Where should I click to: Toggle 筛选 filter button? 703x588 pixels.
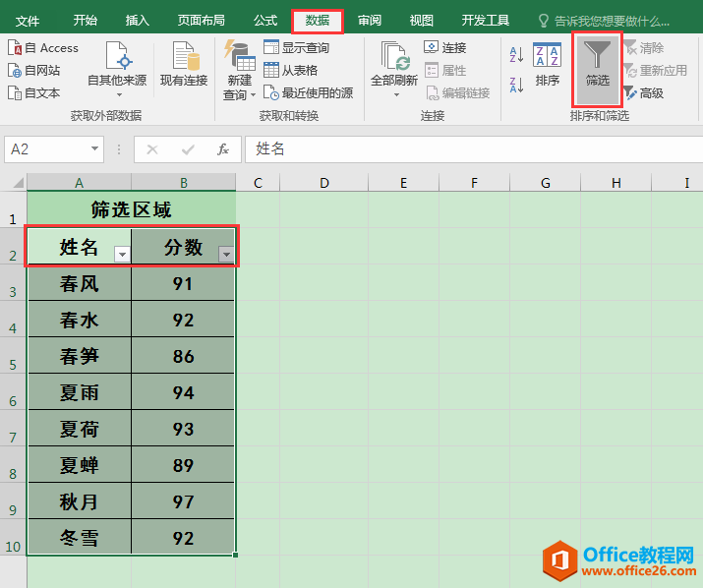pyautogui.click(x=597, y=69)
